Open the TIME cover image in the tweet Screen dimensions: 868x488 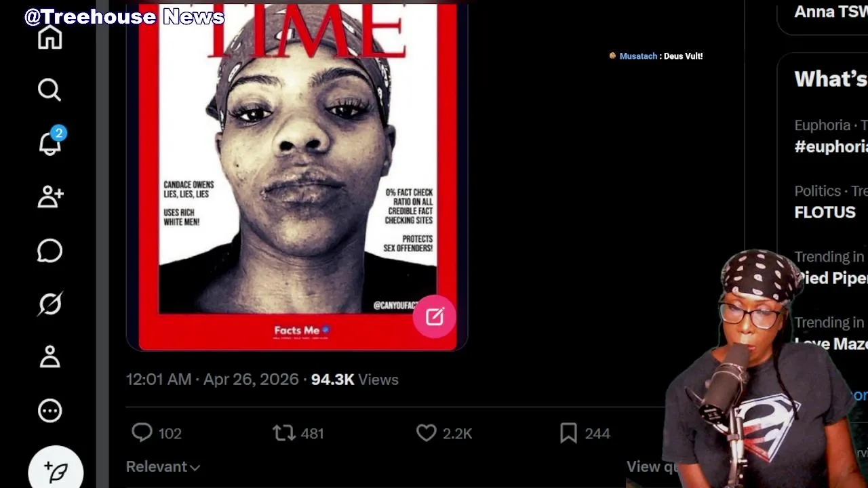coord(297,176)
